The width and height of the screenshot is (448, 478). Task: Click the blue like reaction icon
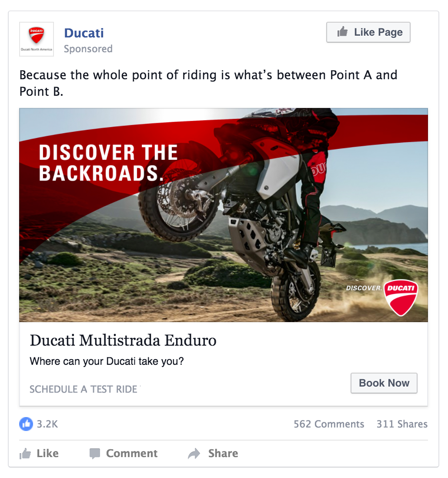(x=26, y=424)
